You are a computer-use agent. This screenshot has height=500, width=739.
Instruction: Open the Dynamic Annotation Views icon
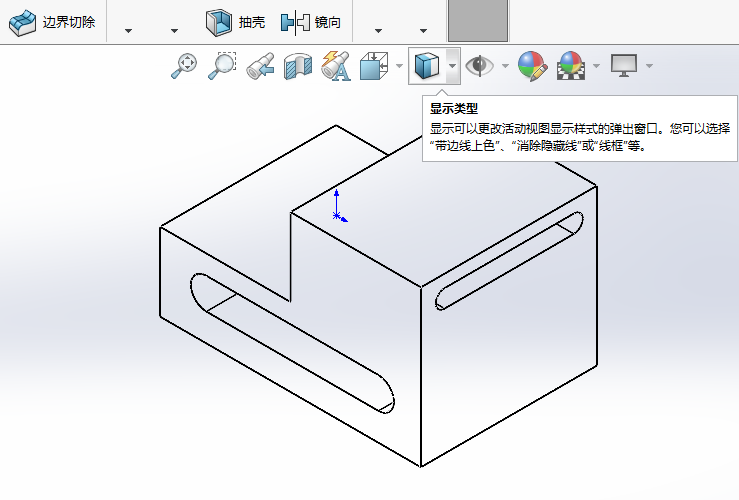334,66
